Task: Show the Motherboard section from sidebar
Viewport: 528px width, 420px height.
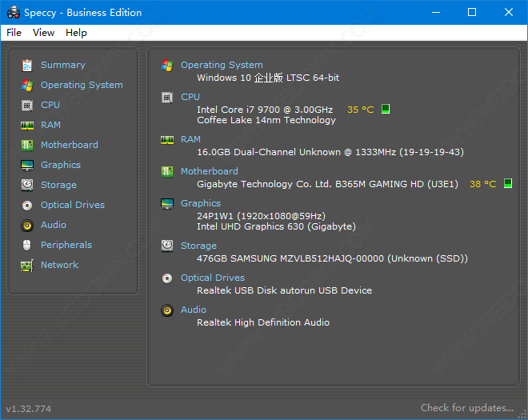Action: click(70, 145)
